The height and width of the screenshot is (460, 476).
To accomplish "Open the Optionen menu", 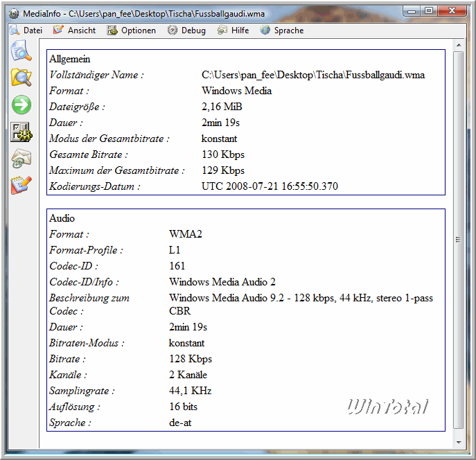I will point(132,30).
